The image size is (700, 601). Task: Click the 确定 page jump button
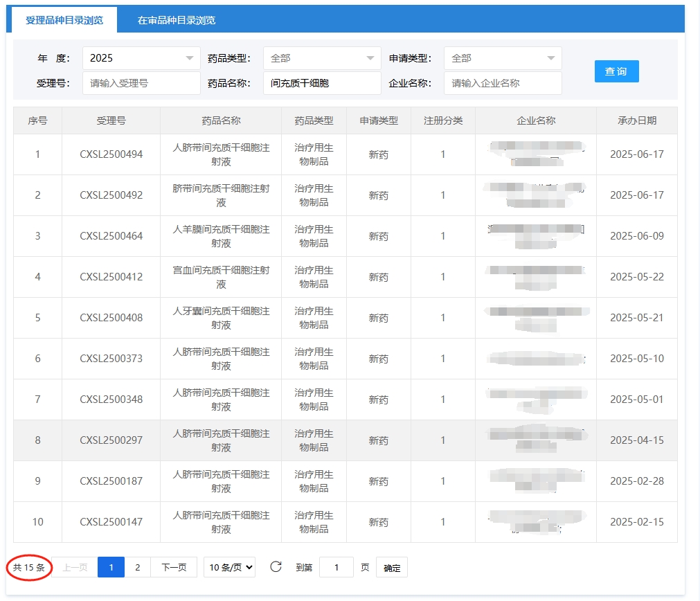(392, 568)
